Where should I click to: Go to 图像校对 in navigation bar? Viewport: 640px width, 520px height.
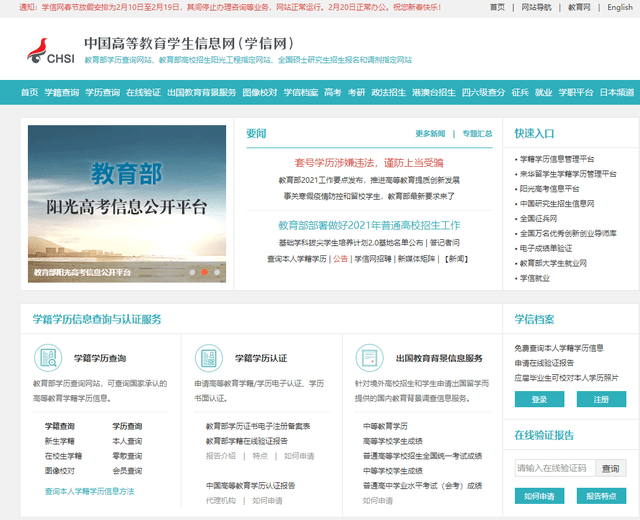260,93
